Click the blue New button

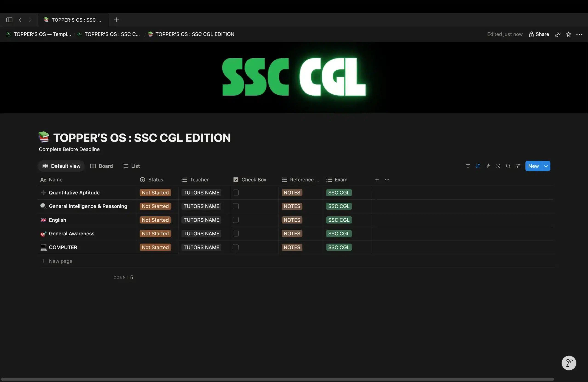[x=533, y=166]
